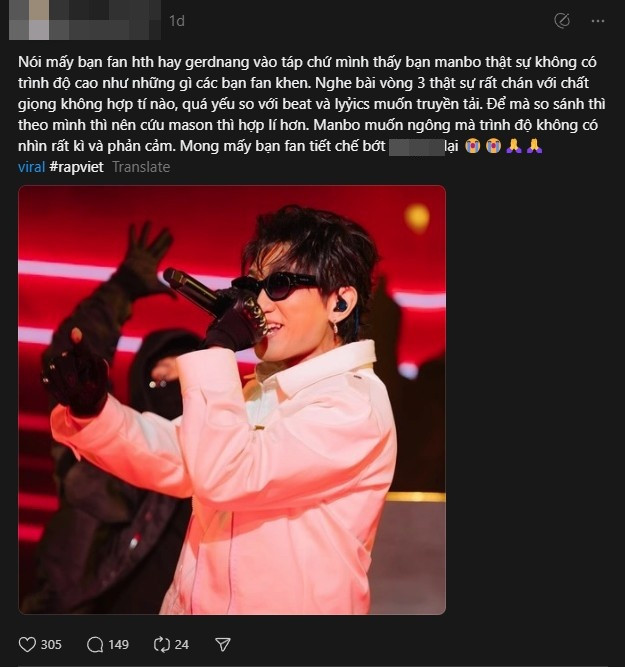The image size is (625, 667).
Task: Share the post with the paper plane icon
Action: click(x=223, y=644)
